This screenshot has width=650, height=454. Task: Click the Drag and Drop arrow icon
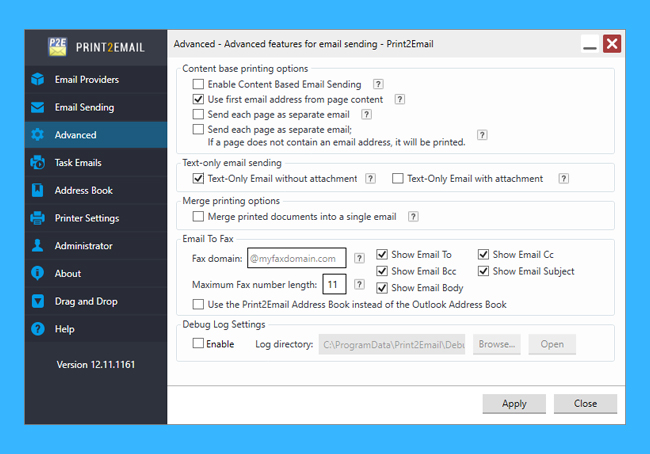pyautogui.click(x=37, y=301)
